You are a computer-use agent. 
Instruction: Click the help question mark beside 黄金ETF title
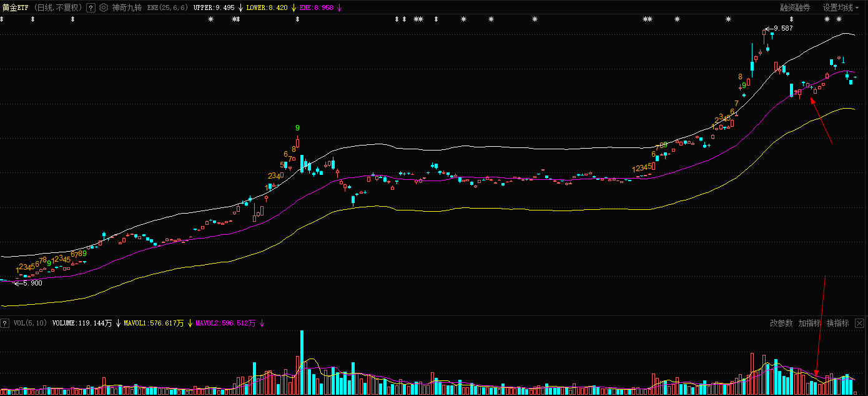(91, 8)
